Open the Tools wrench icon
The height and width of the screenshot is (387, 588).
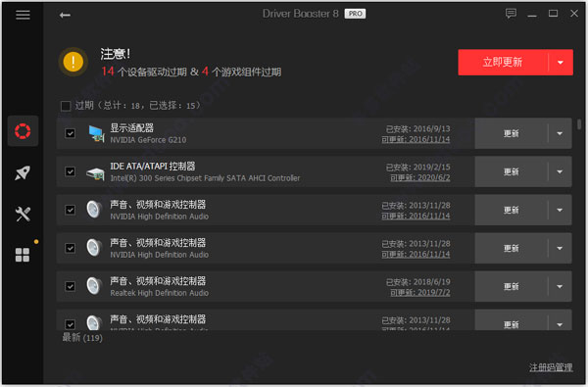coord(23,215)
